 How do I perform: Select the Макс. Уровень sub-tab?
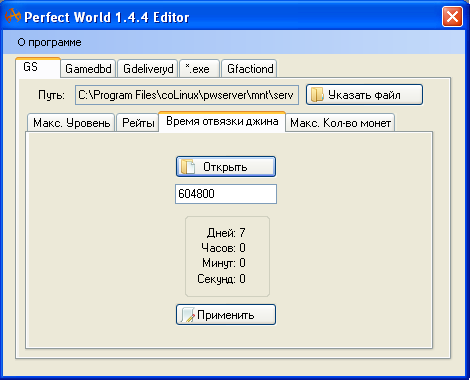(71, 123)
